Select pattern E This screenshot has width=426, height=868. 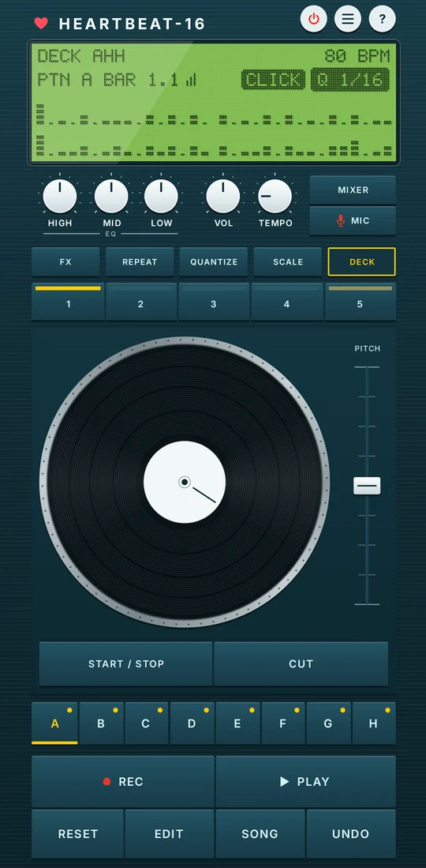tap(237, 723)
